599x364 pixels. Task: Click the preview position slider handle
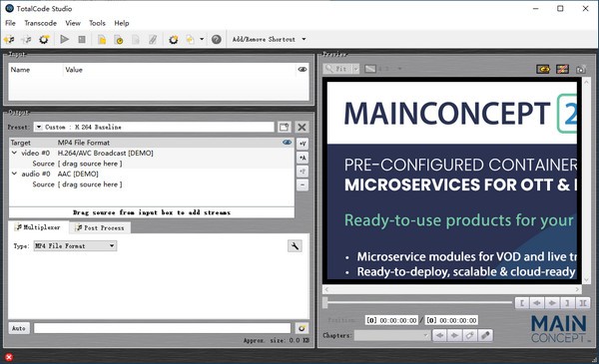(x=325, y=303)
